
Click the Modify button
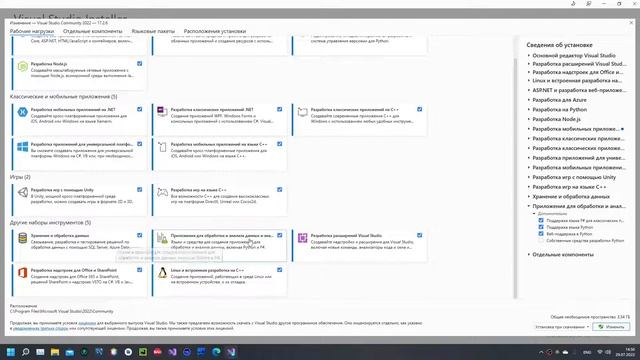click(x=611, y=327)
